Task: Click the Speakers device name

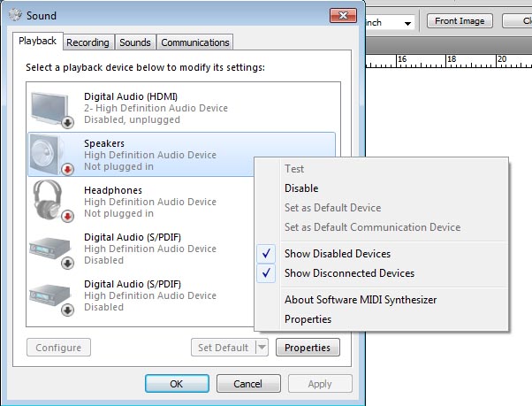Action: 104,143
